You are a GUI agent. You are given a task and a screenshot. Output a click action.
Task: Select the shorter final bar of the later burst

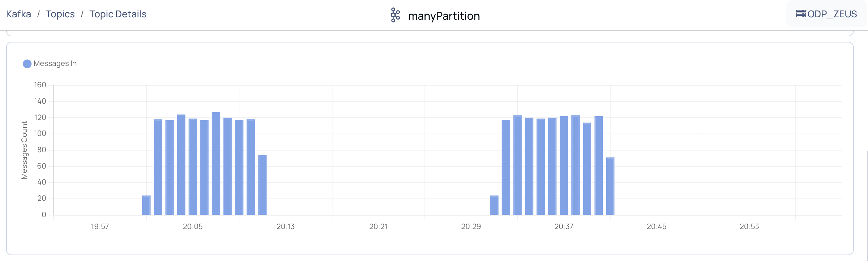(610, 186)
